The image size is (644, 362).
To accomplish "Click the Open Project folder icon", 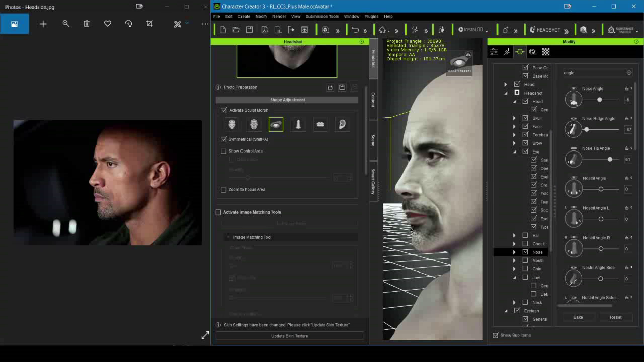I will (236, 30).
